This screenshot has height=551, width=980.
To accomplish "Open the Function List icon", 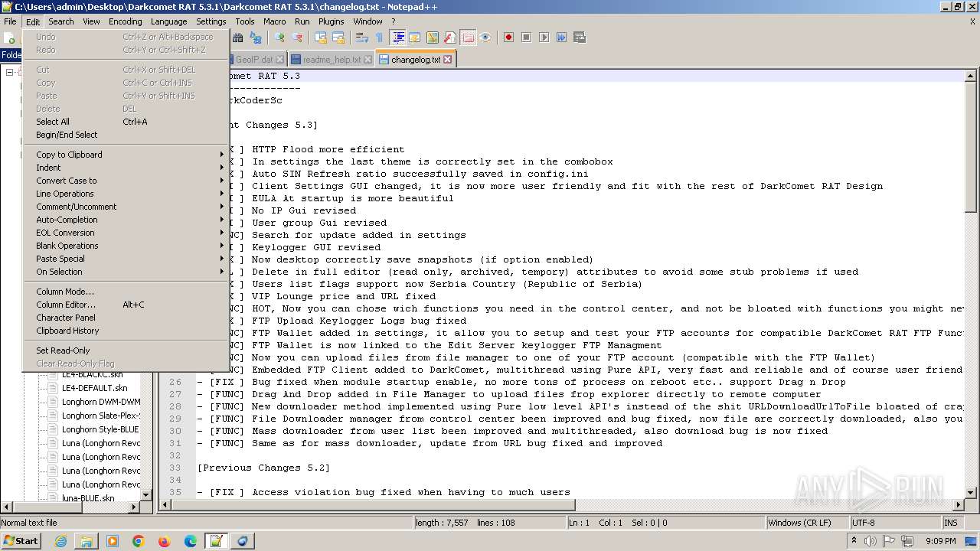I will (x=450, y=37).
